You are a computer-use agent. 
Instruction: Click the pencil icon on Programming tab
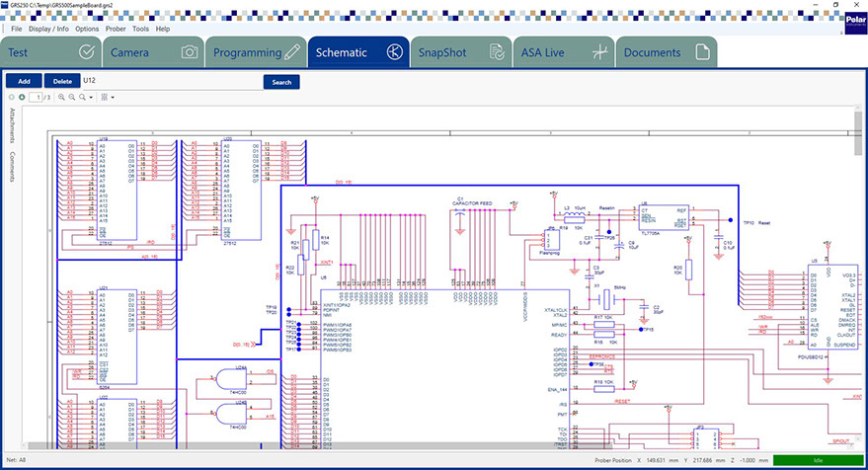click(290, 52)
